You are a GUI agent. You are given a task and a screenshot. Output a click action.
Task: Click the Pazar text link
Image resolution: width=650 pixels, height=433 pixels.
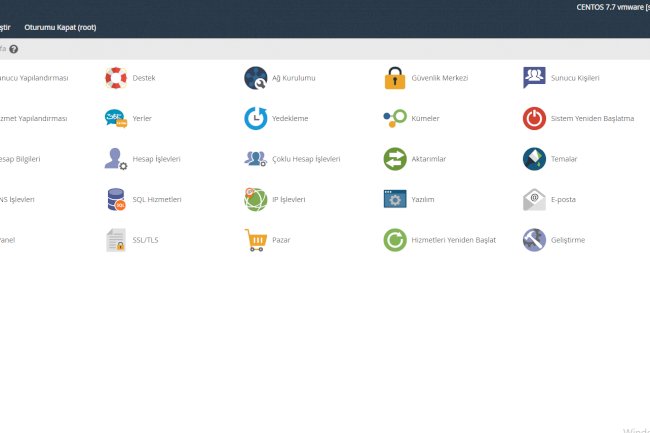click(x=281, y=240)
